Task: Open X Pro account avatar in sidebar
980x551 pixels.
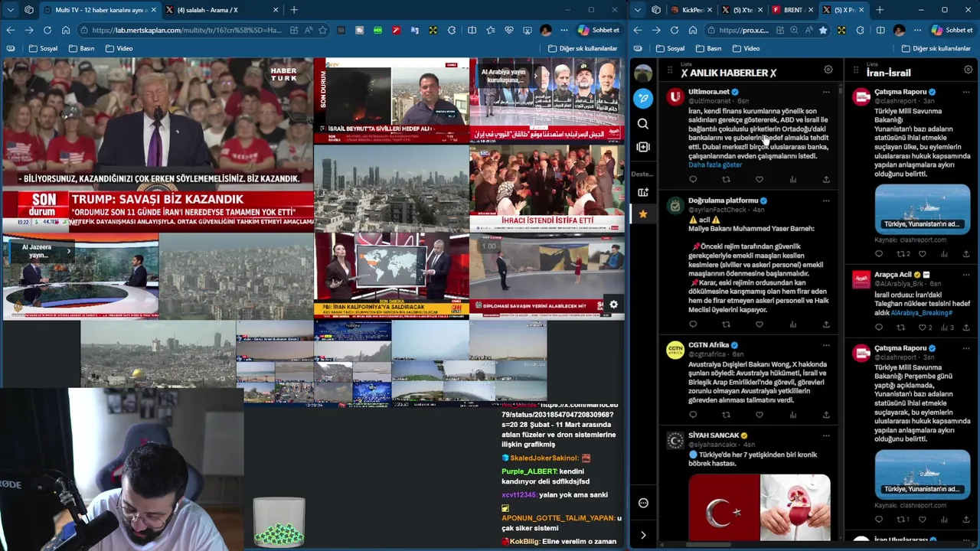Action: [643, 73]
